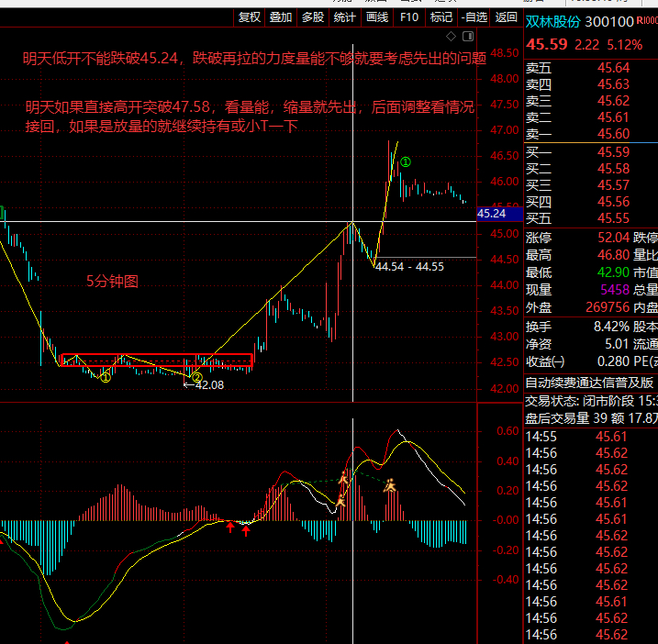Open the 叠加 overlay option
This screenshot has height=644, width=658.
pyautogui.click(x=281, y=17)
